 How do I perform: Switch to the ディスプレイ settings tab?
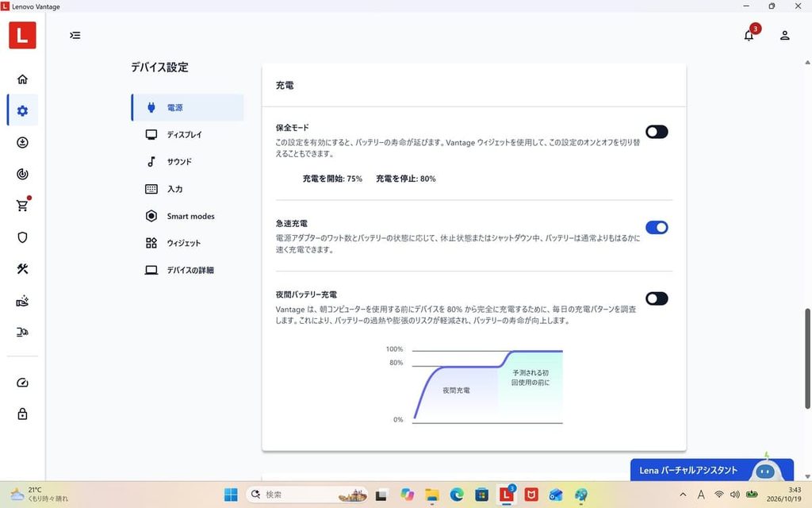[187, 135]
